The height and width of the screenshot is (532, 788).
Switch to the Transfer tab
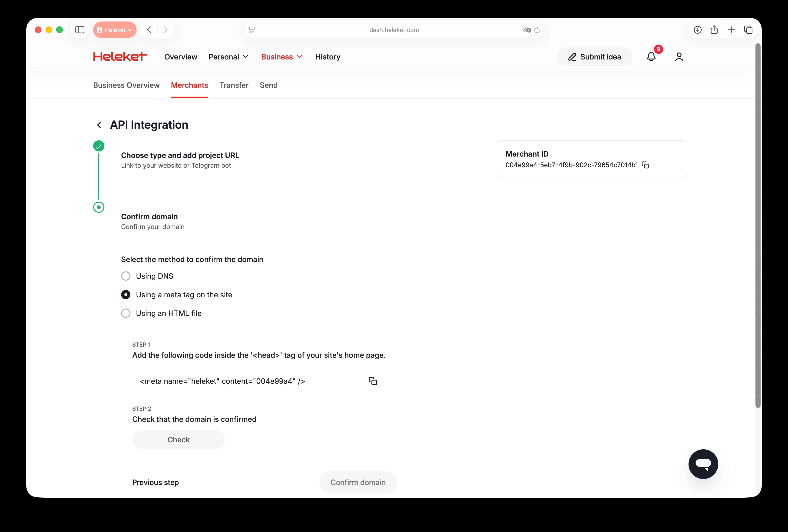point(234,85)
